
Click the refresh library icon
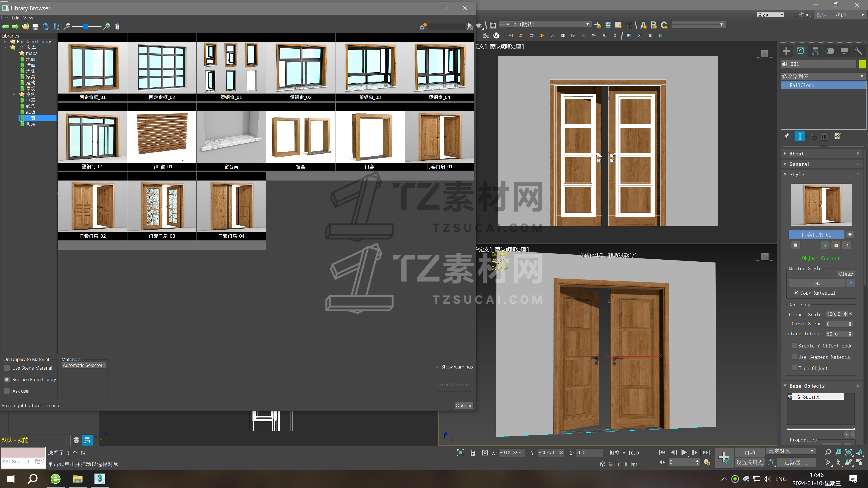46,27
